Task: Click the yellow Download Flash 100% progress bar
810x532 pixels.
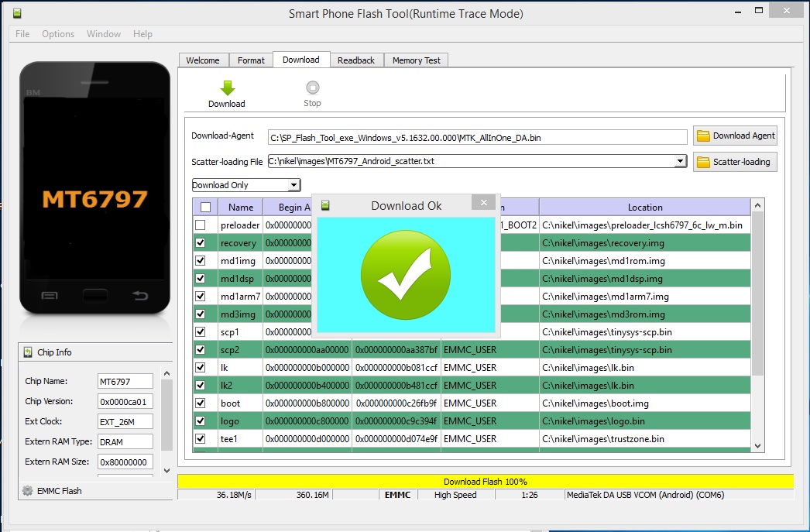Action: pos(485,482)
